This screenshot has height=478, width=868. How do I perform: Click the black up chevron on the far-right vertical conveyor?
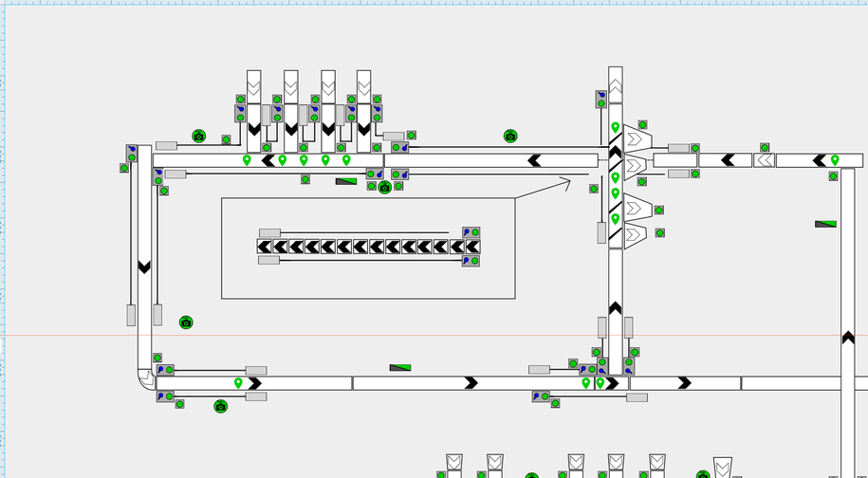[848, 337]
